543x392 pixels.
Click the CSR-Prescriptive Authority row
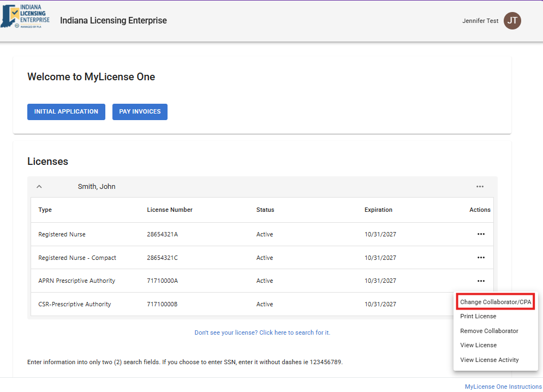click(x=75, y=304)
